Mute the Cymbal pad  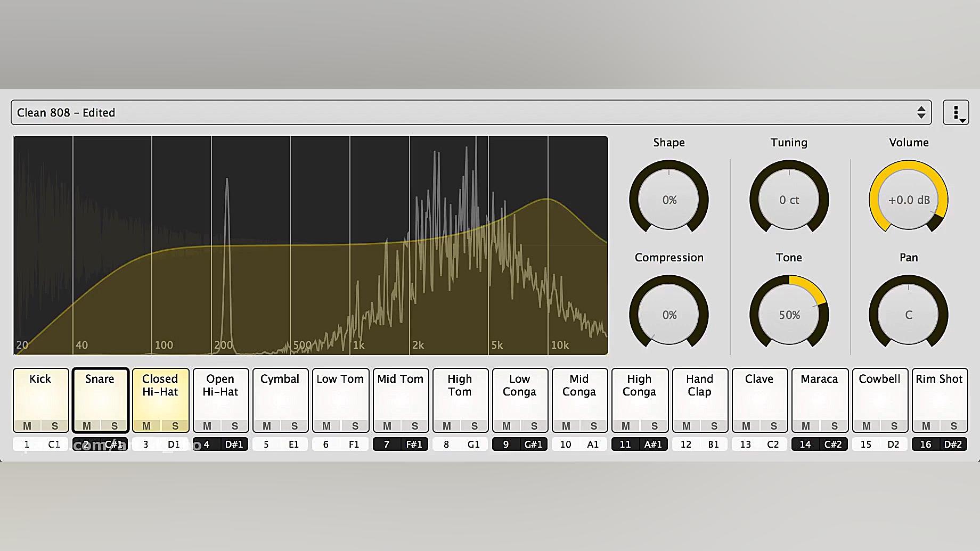pyautogui.click(x=267, y=426)
